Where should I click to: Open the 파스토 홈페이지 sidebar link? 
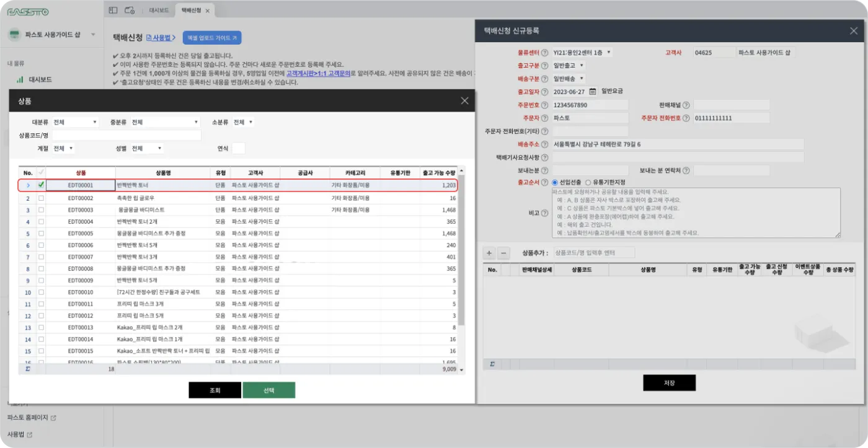pos(27,418)
